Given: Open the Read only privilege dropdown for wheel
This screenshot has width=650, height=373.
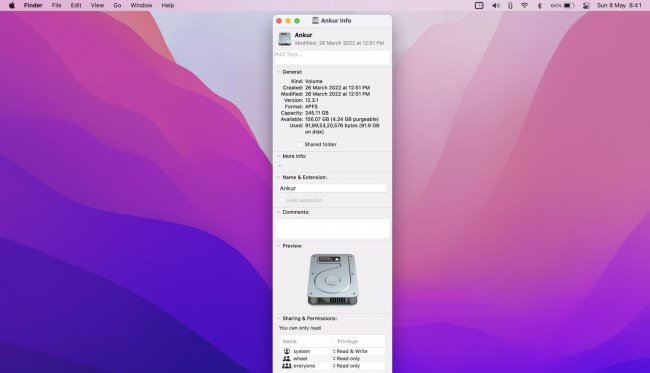Looking at the screenshot, I should click(x=346, y=358).
